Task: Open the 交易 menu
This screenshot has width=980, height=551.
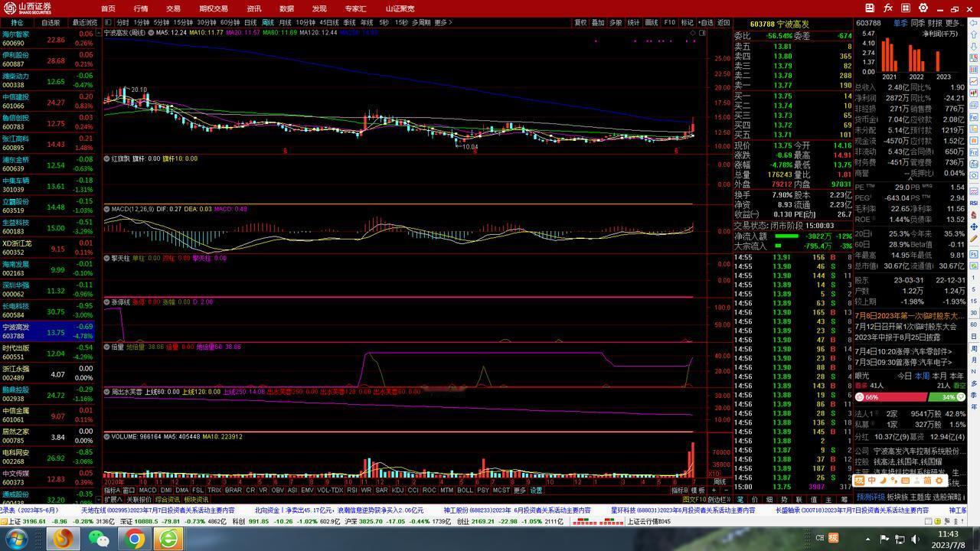Action: pyautogui.click(x=174, y=8)
